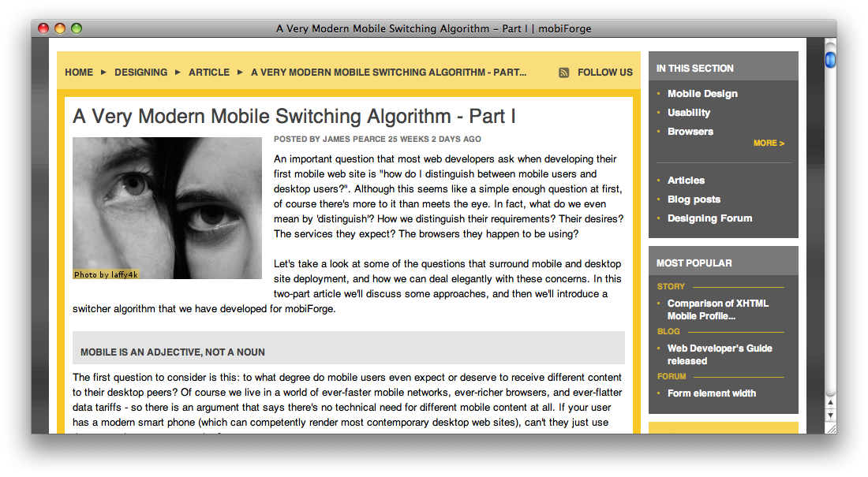Screen dimensions: 868x477
Task: Open the HOME breadcrumb link
Action: tap(79, 73)
